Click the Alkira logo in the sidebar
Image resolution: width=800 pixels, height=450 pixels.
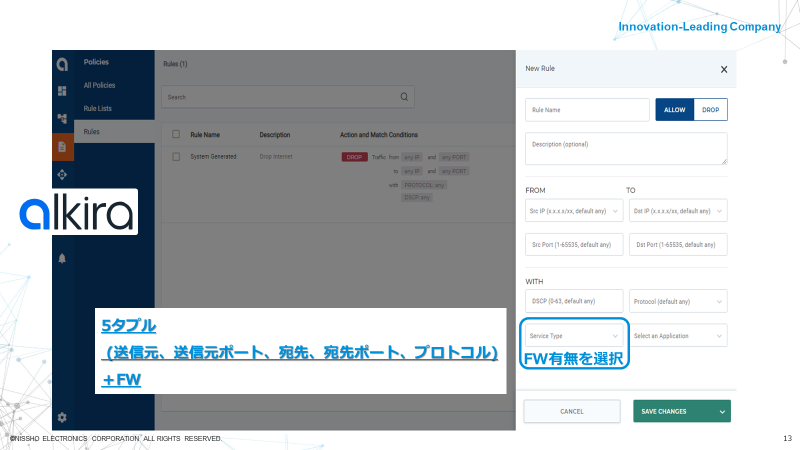(x=62, y=65)
